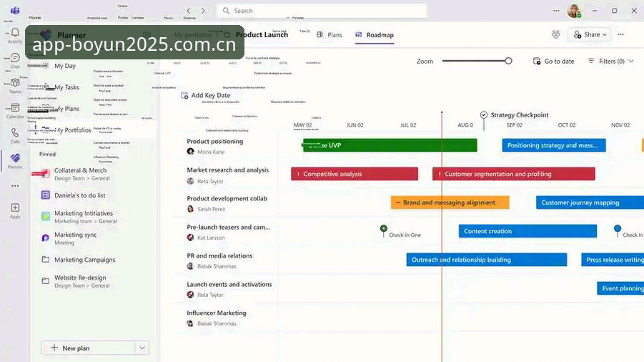The height and width of the screenshot is (362, 644).
Task: Open settings and more ellipsis in title bar
Action: click(x=556, y=11)
